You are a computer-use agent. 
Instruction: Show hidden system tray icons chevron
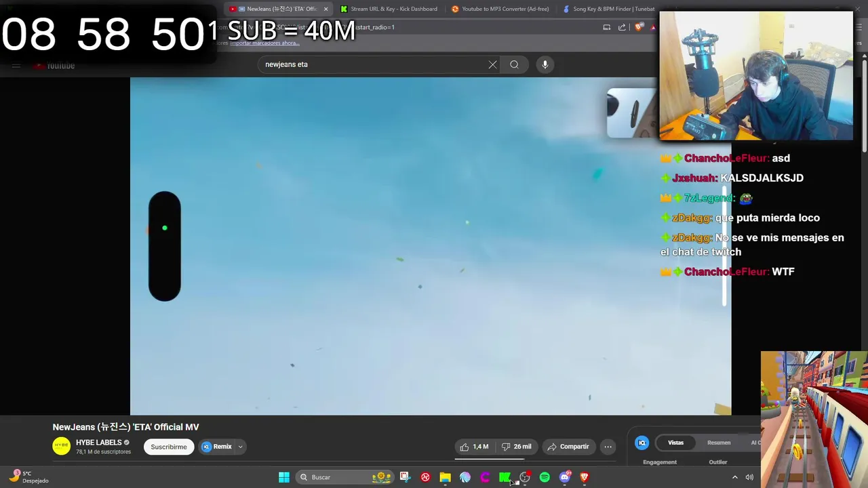(x=734, y=477)
